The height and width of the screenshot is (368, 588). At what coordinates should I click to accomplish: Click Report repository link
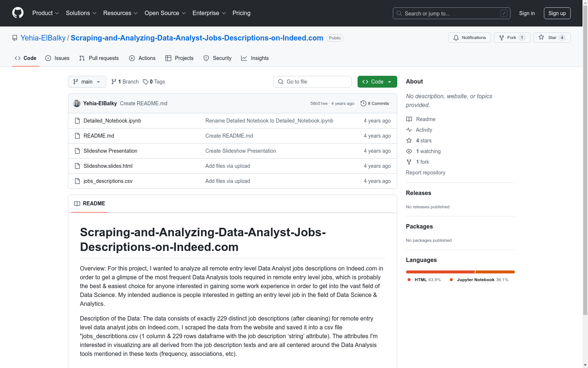pos(426,173)
